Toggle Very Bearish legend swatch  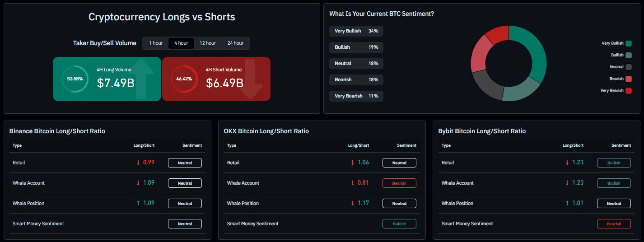tap(628, 91)
